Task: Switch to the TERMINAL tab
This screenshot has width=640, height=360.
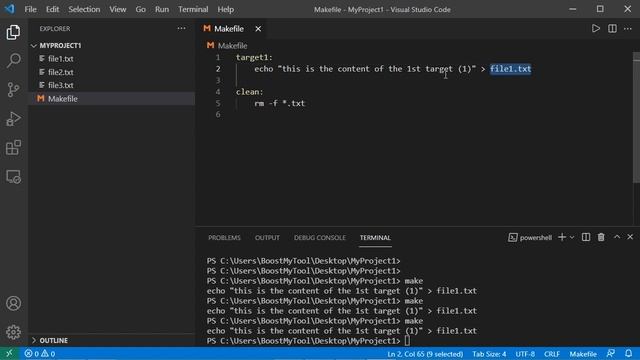Action: coord(375,238)
